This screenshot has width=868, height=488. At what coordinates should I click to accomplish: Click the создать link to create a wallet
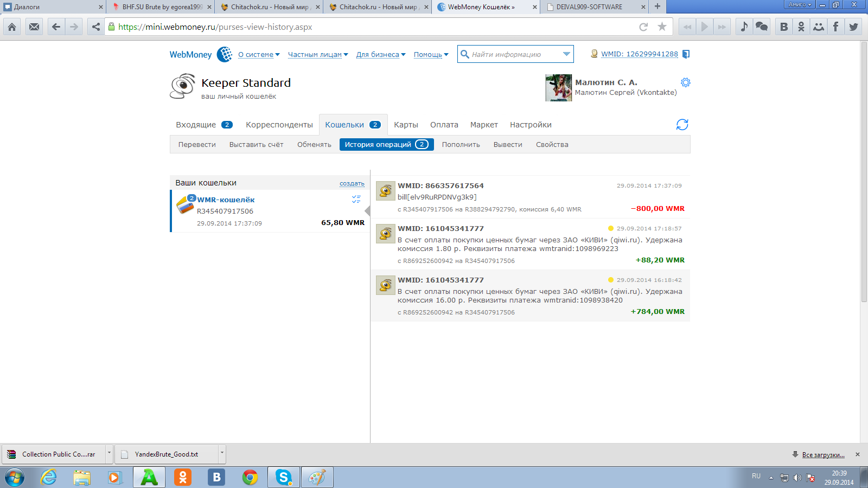point(352,183)
